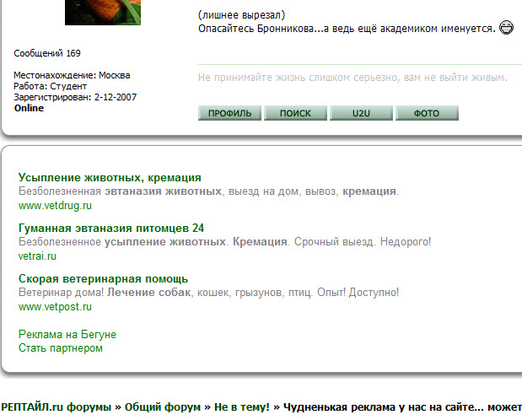This screenshot has height=420, width=522.
Task: Send a private message via U2U button
Action: pos(361,113)
